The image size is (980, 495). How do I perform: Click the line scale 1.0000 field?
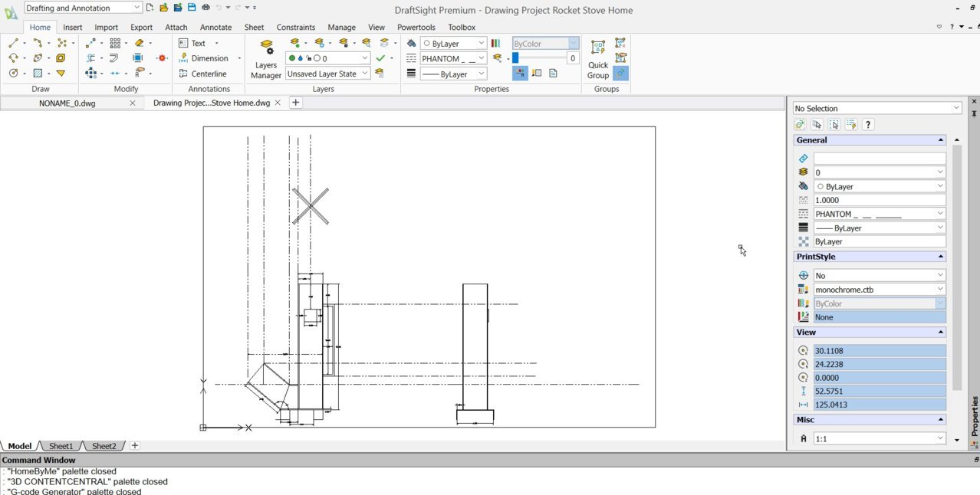[x=880, y=200]
